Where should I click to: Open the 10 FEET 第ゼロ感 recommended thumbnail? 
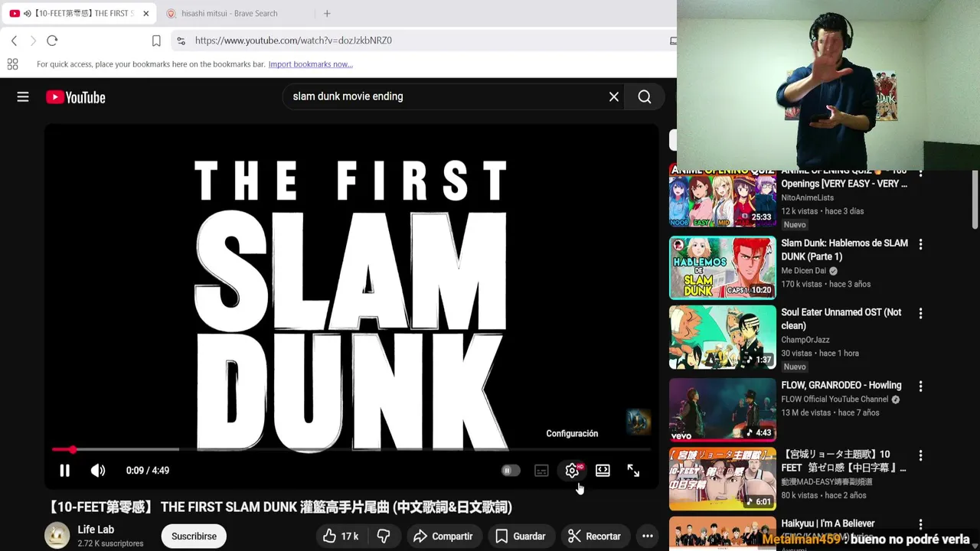[x=722, y=479]
